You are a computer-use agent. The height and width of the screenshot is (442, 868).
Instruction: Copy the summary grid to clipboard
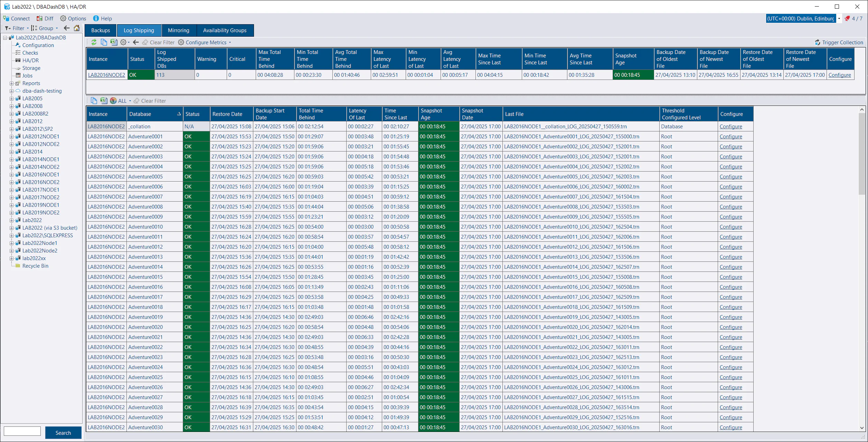pos(104,42)
